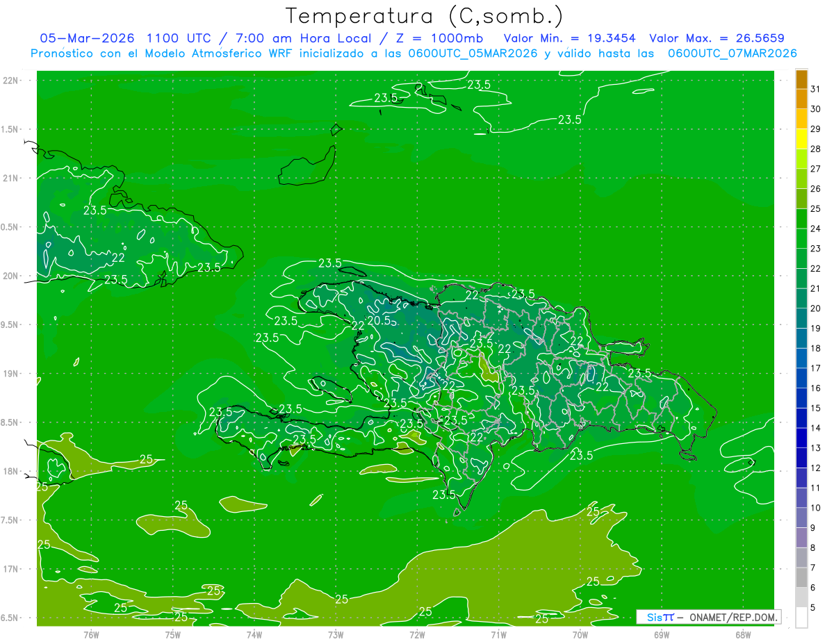Pick the gray colorbar segment between 6 and 7
The image size is (834, 644).
tap(801, 577)
